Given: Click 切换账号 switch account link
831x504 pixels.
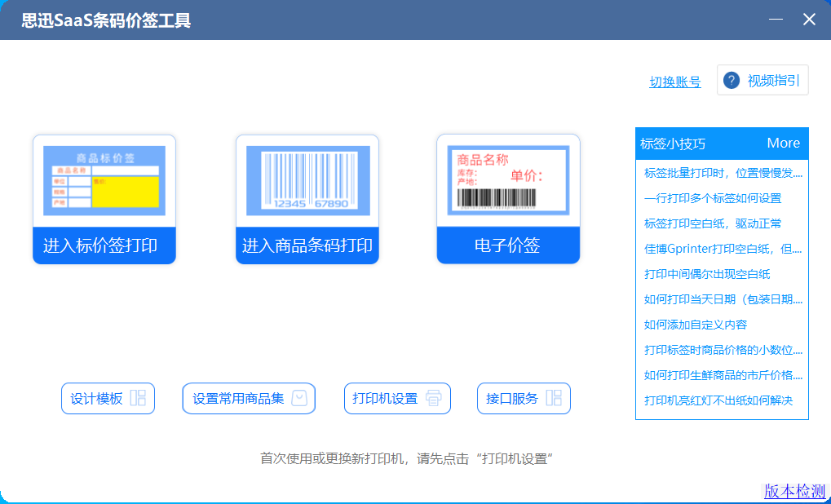Looking at the screenshot, I should coord(675,82).
